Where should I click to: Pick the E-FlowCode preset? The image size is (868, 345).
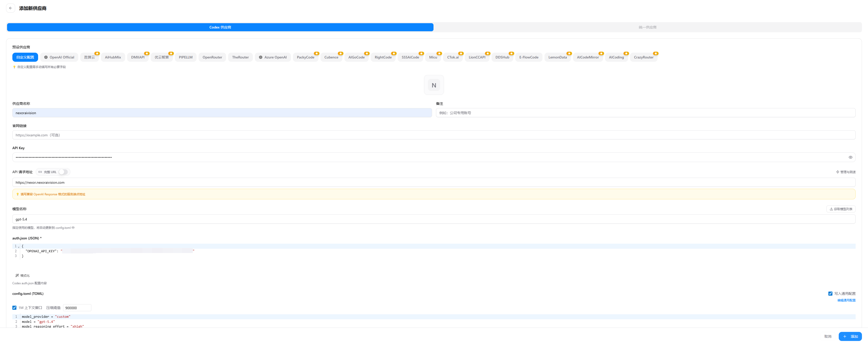pos(529,57)
